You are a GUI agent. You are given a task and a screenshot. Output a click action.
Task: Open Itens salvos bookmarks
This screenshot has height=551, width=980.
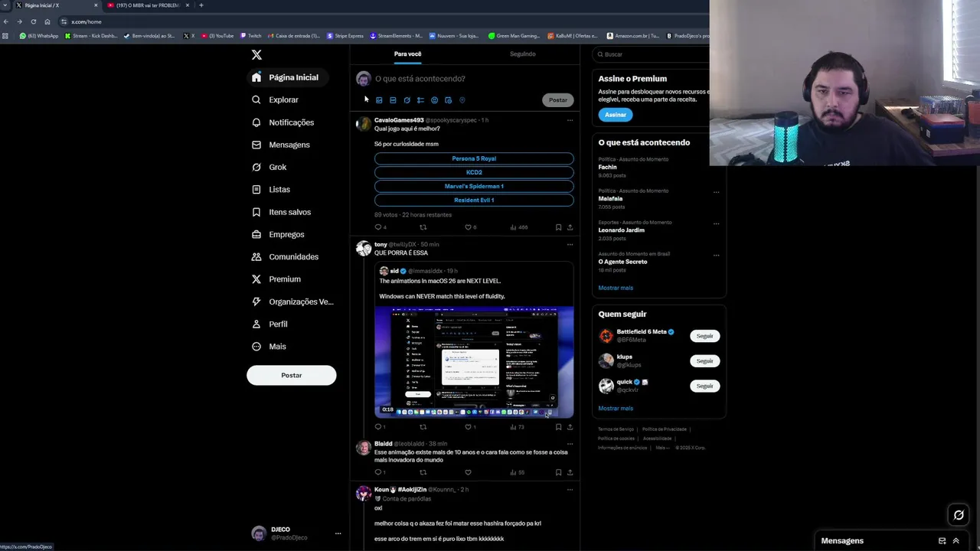tap(281, 212)
